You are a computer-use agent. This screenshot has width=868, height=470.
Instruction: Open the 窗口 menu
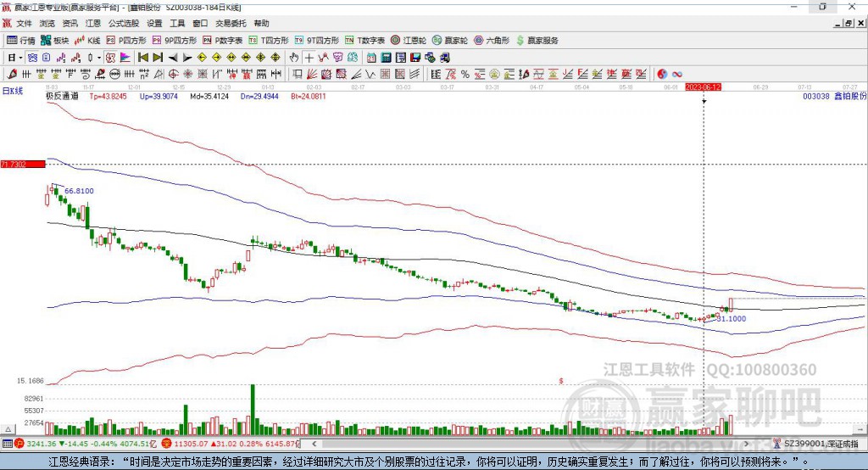coord(200,23)
